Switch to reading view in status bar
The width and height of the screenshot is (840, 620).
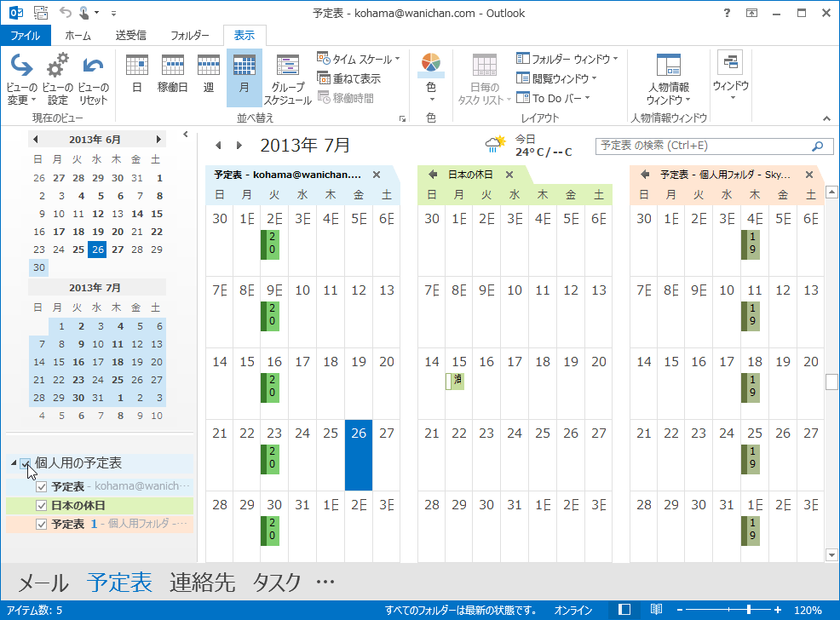[x=656, y=610]
